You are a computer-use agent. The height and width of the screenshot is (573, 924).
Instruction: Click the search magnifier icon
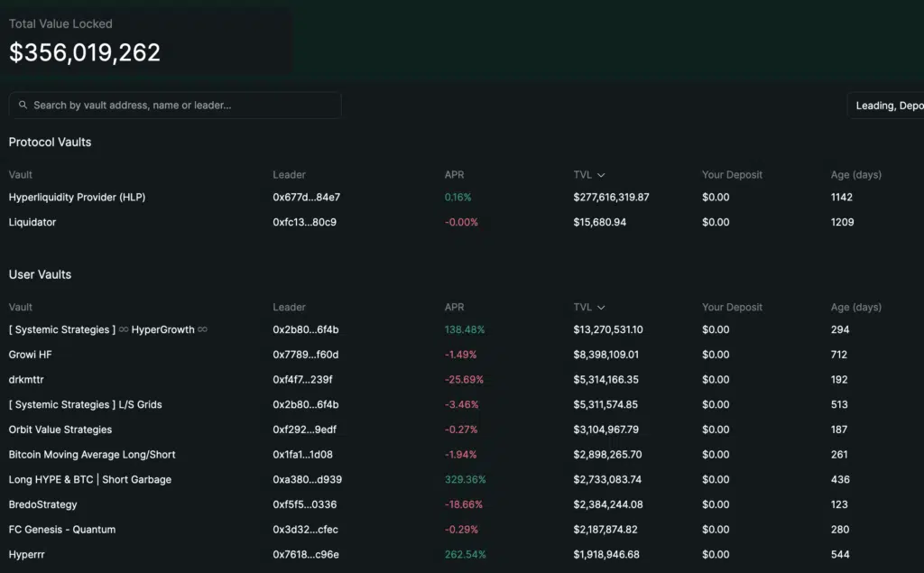23,105
